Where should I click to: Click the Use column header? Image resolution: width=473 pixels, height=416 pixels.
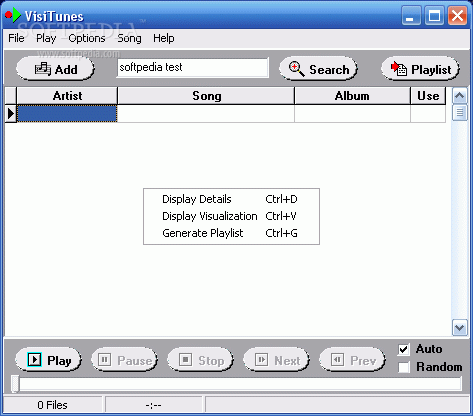point(428,96)
